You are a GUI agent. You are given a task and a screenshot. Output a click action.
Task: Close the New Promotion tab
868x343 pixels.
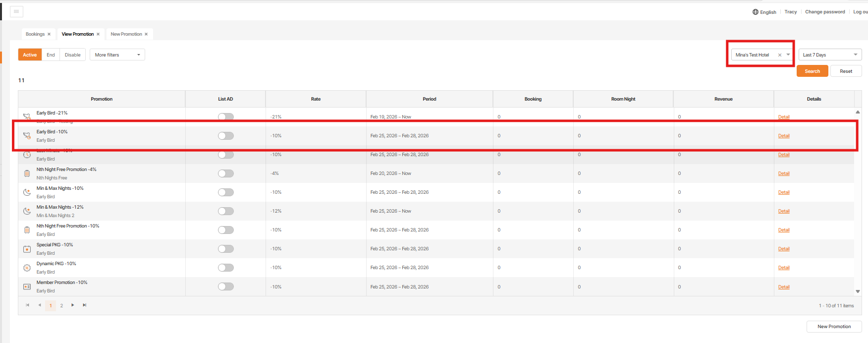click(x=146, y=34)
